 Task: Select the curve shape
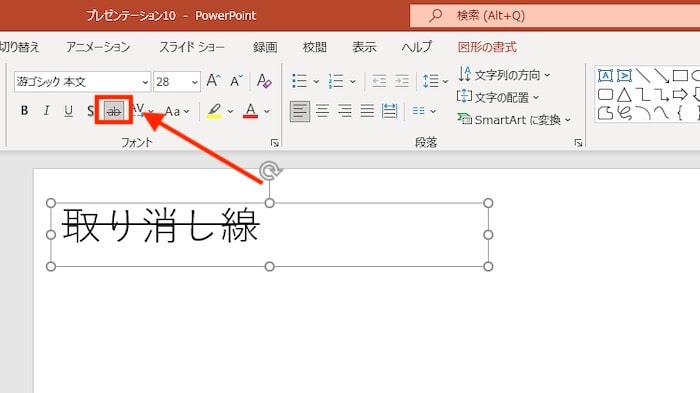click(661, 113)
